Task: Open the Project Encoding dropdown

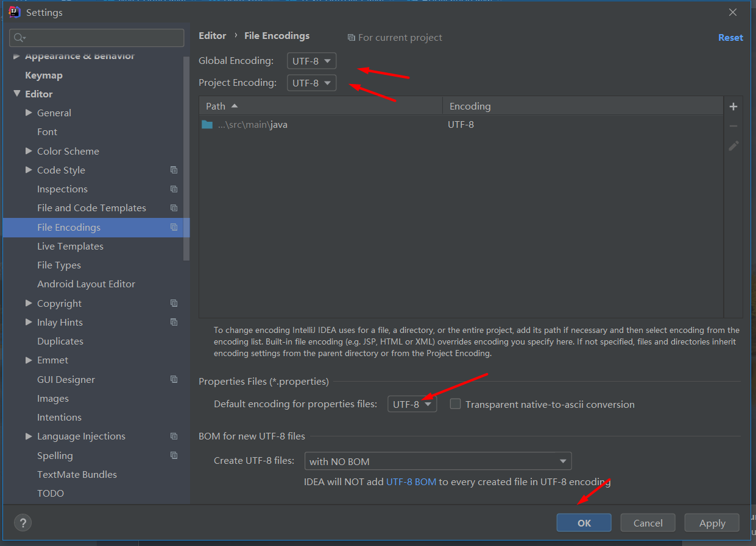Action: [312, 83]
